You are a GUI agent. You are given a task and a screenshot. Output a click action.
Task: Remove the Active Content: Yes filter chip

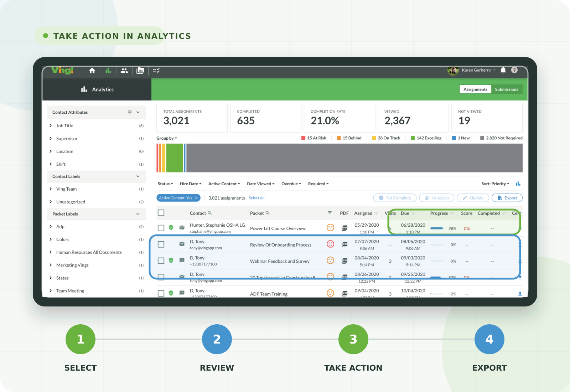196,198
